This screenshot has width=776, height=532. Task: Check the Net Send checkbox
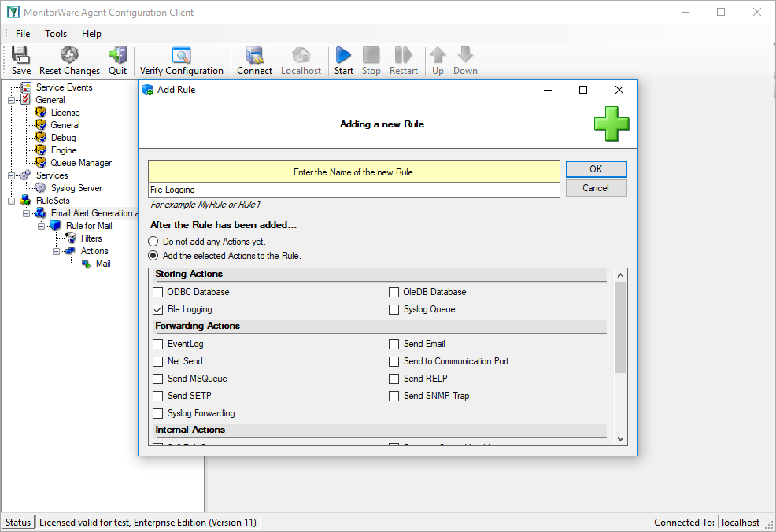(158, 361)
